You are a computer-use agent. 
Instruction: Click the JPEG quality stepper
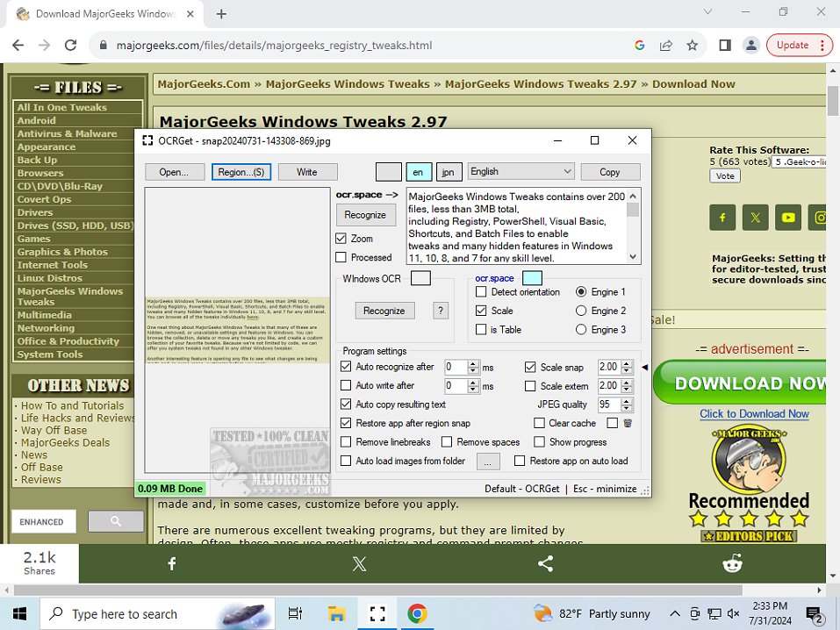pos(627,404)
